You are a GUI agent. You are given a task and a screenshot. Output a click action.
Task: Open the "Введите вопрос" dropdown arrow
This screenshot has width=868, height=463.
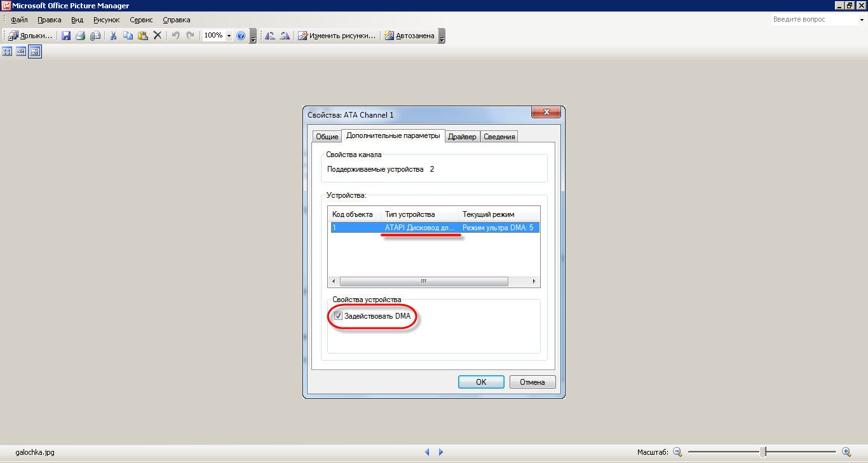tap(861, 20)
